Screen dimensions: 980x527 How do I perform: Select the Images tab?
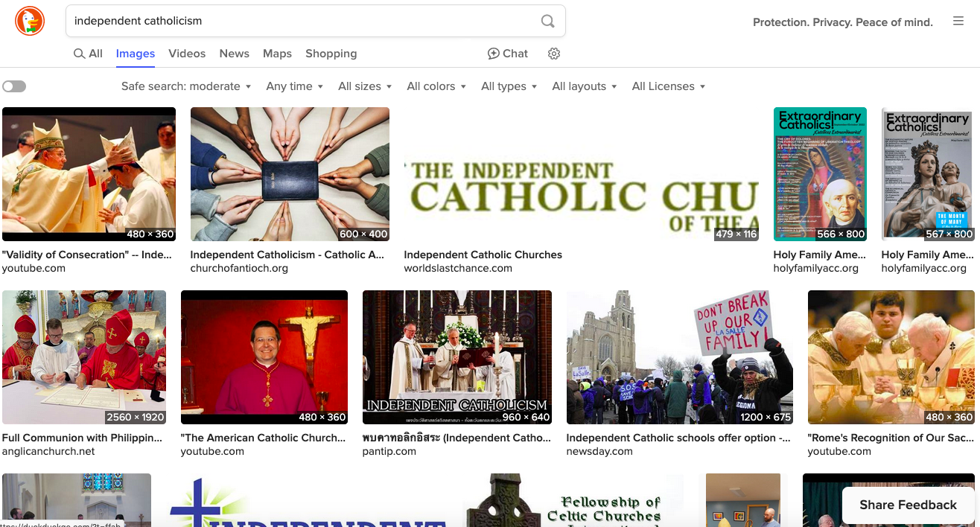pos(136,54)
